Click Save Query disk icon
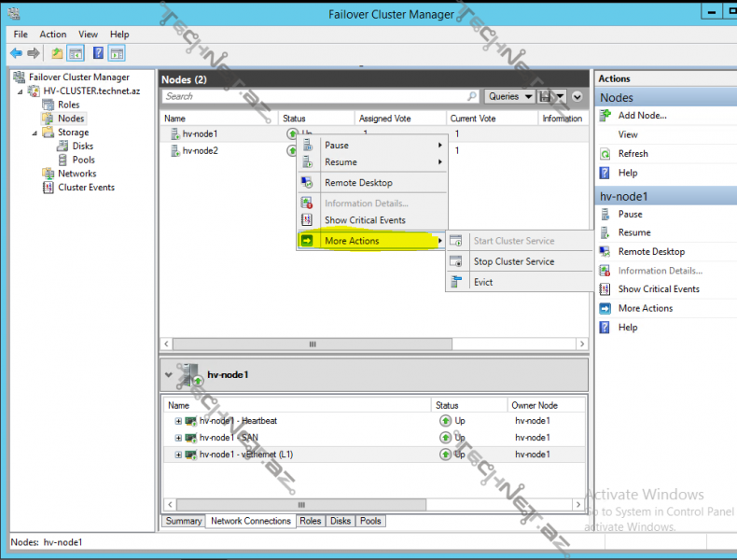737x560 pixels. [545, 97]
